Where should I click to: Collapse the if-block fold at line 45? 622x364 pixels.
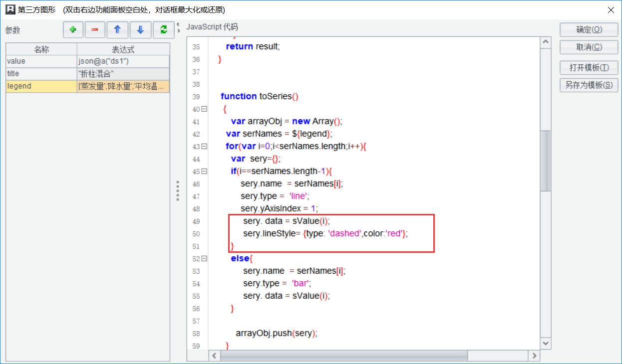point(204,172)
